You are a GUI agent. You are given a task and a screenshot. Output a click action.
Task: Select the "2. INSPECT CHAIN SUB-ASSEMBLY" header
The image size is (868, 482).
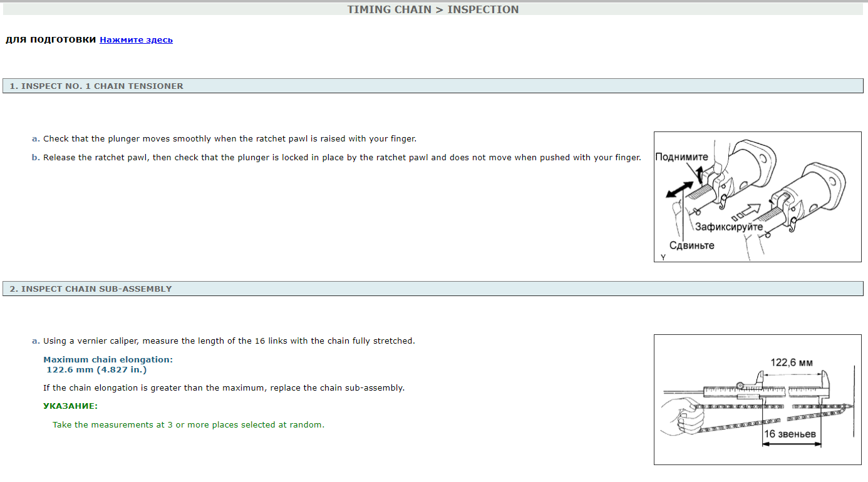(x=90, y=289)
